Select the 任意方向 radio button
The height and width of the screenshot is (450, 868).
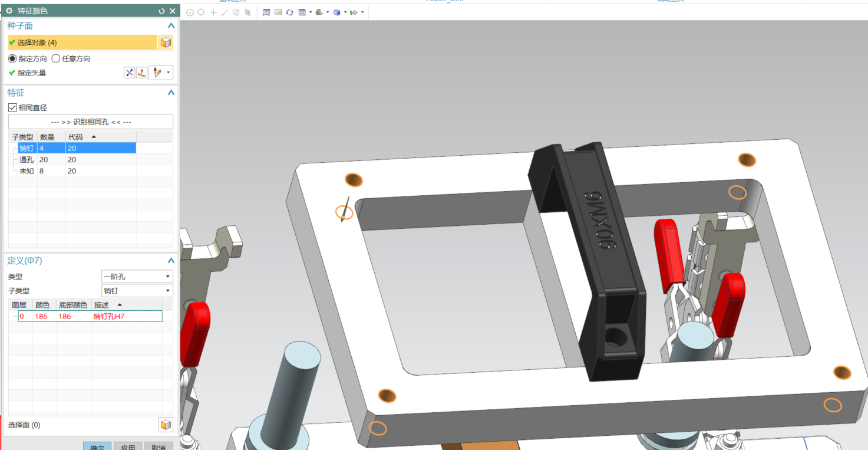point(56,58)
